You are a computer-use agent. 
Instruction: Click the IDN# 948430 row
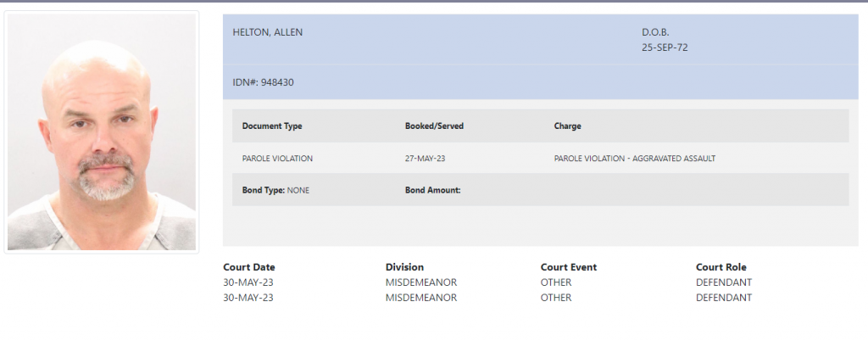(264, 82)
